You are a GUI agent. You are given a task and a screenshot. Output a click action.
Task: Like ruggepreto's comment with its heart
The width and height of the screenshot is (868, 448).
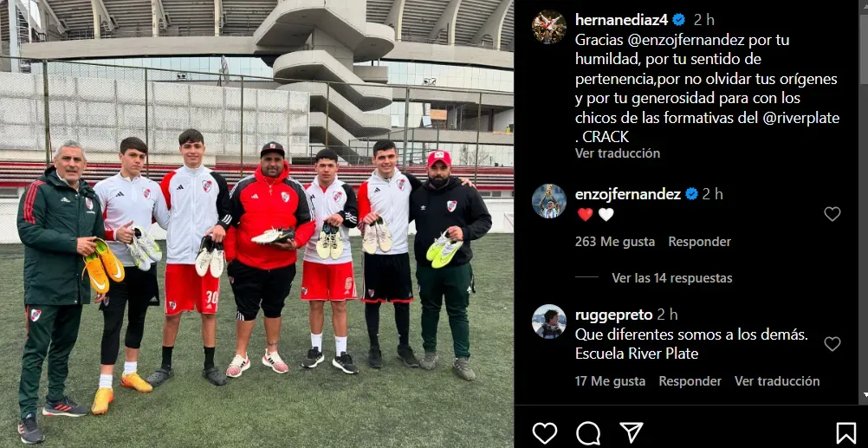point(832,344)
